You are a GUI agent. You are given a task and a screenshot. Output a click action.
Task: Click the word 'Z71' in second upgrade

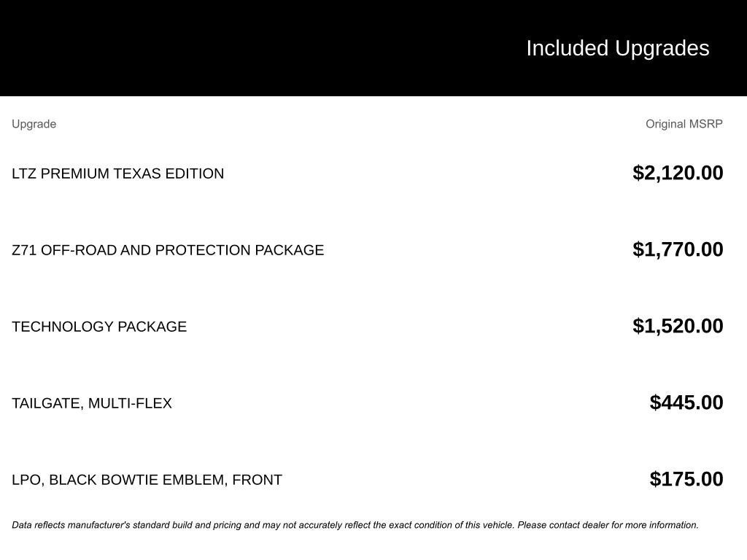[24, 250]
